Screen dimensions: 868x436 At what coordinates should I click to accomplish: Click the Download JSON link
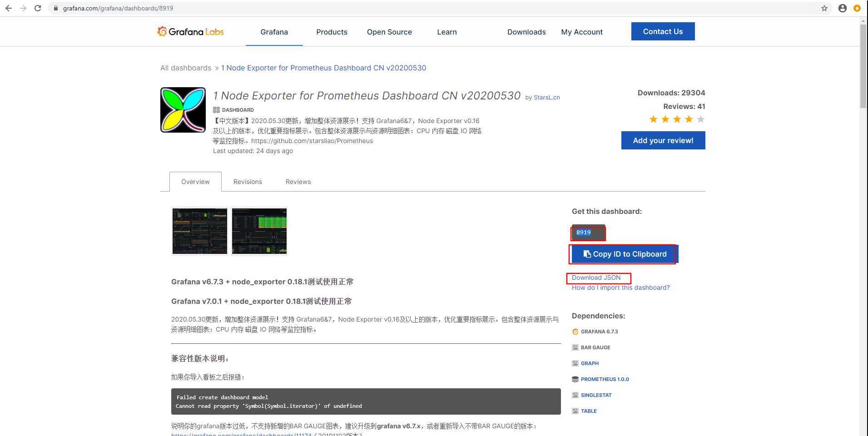click(596, 277)
